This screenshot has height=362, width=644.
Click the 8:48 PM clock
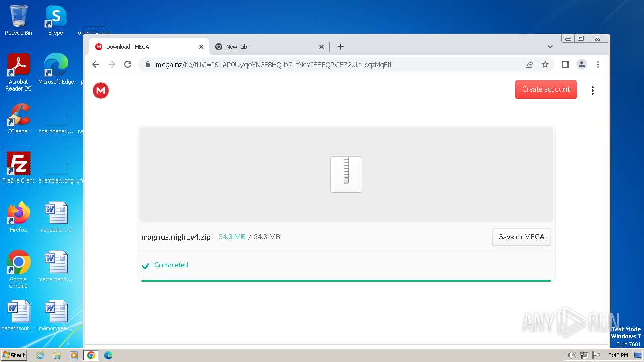(618, 355)
